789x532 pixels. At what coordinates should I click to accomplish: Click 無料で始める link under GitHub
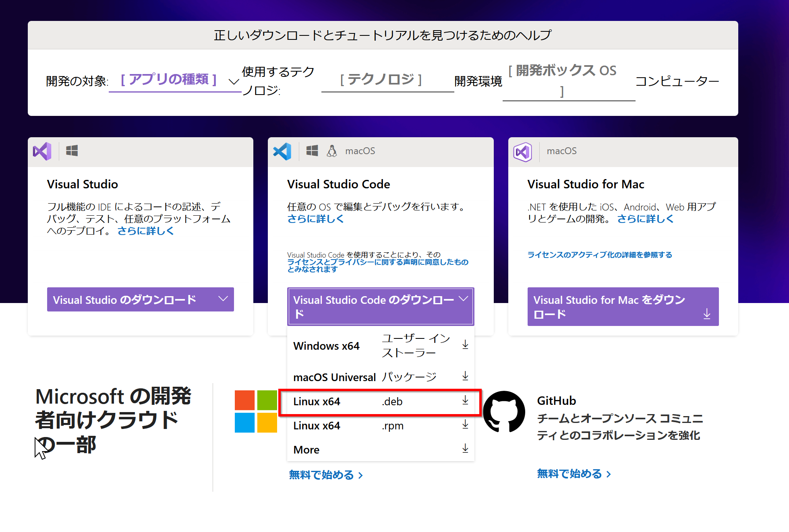coord(574,474)
